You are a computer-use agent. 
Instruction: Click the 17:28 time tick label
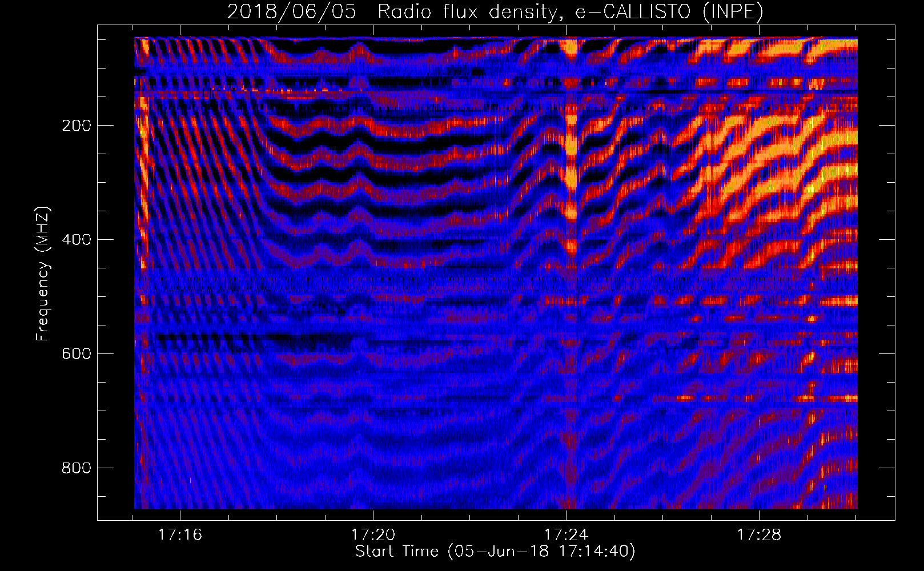tap(759, 535)
